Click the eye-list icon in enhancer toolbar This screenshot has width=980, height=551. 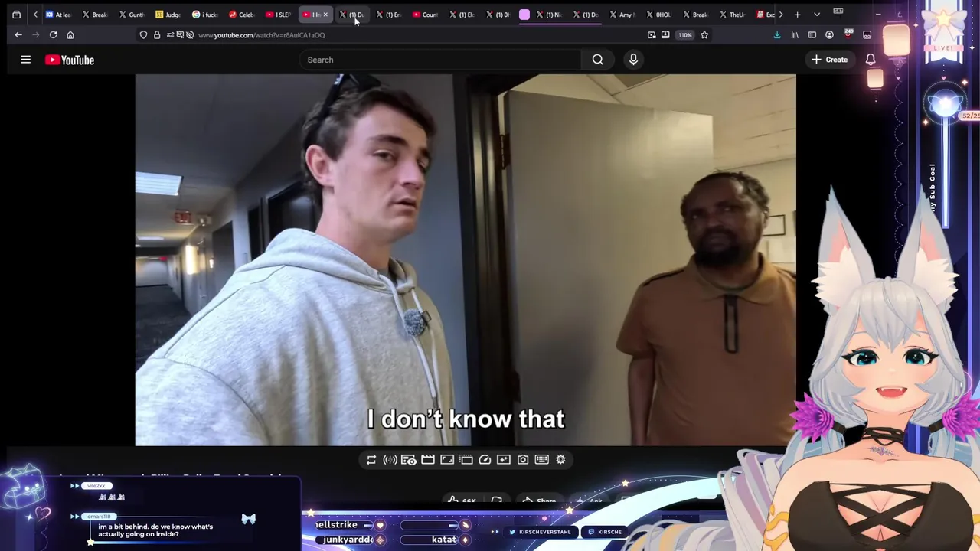click(x=409, y=460)
